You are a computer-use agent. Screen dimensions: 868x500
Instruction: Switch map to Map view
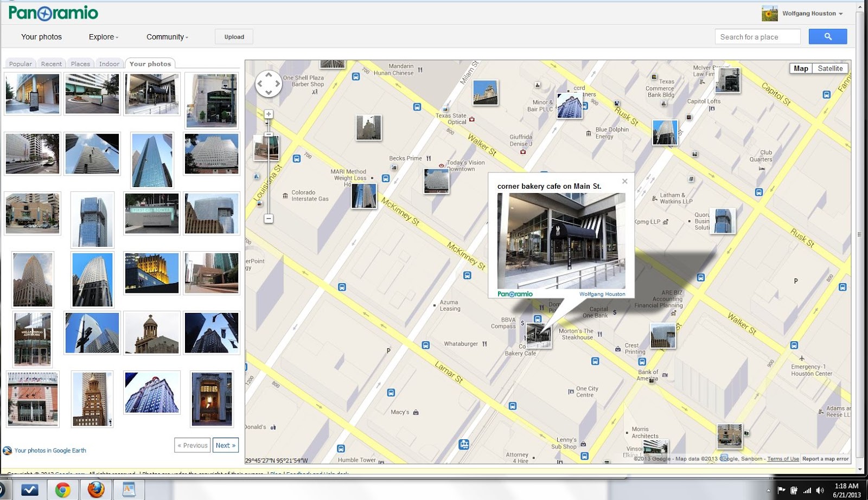click(x=801, y=68)
